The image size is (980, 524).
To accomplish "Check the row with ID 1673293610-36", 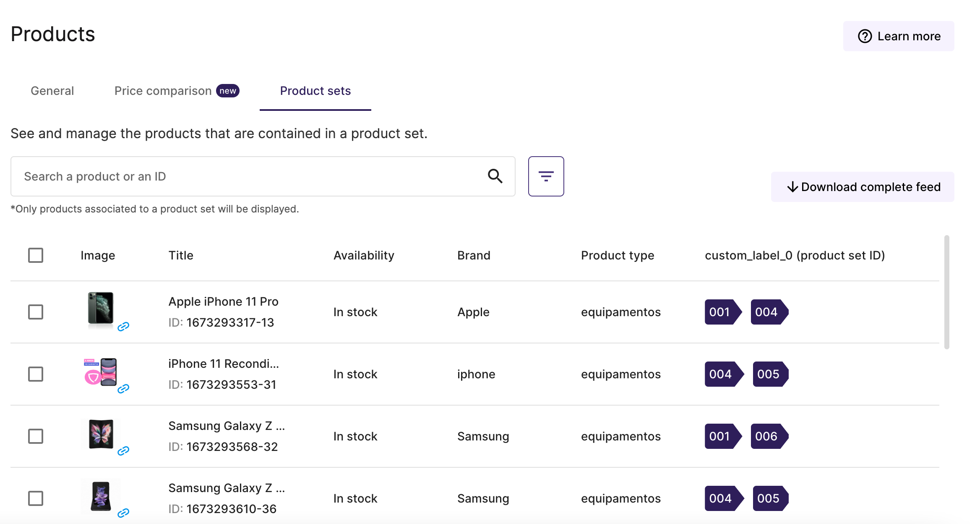I will click(36, 498).
